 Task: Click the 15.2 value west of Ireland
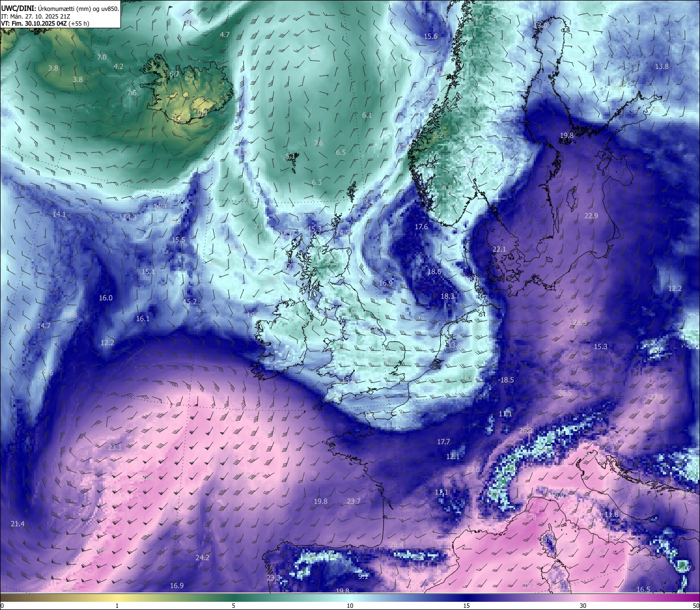[x=190, y=301]
